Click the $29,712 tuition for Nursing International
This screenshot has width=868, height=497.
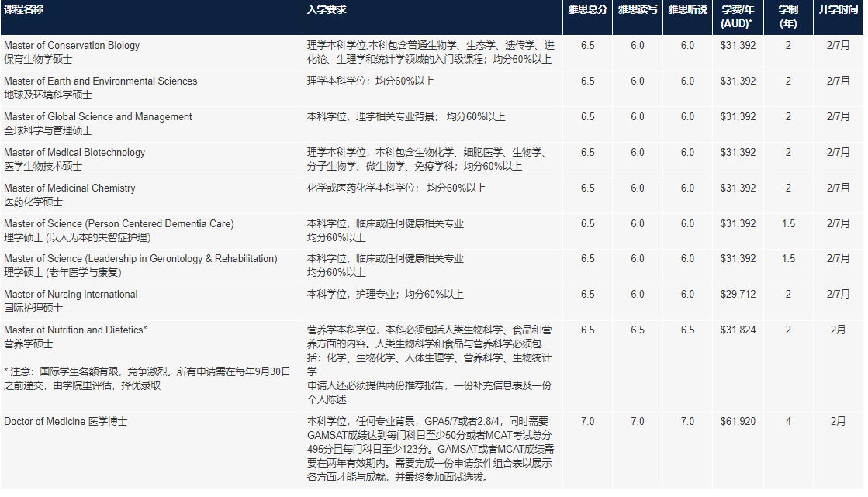coord(738,295)
